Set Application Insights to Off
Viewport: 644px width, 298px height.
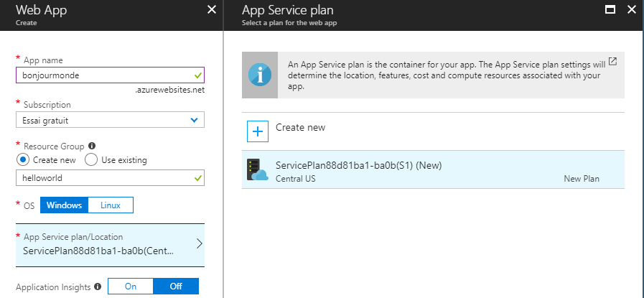[x=176, y=287]
